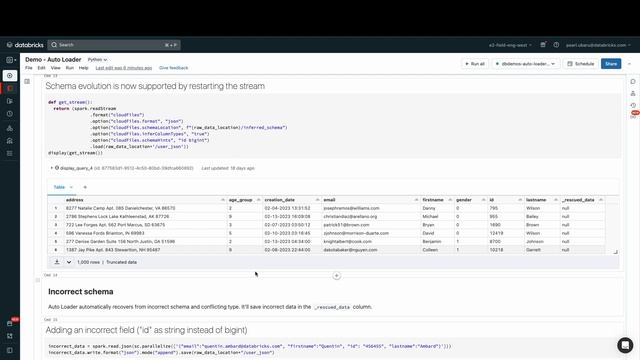Open the user account email dropdown
Screen dimensions: 640x360
[598, 45]
